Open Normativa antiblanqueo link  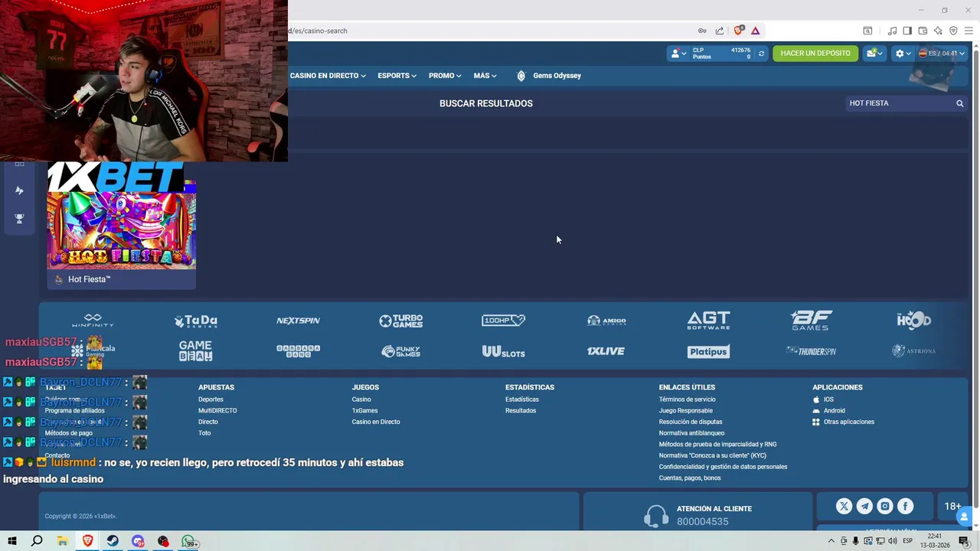point(691,433)
